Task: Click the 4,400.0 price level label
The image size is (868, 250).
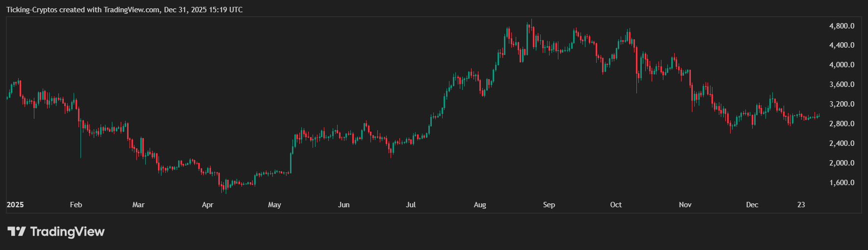Action: (x=842, y=45)
